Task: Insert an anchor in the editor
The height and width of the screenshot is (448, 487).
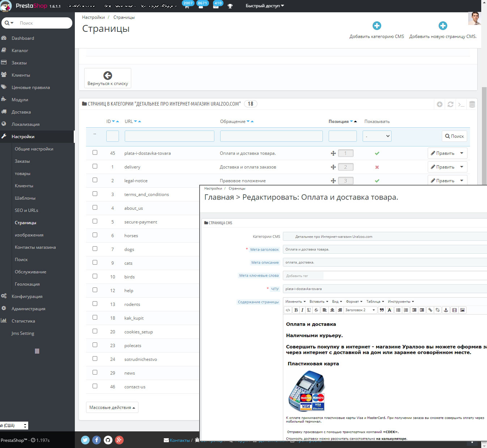Action: (x=446, y=310)
